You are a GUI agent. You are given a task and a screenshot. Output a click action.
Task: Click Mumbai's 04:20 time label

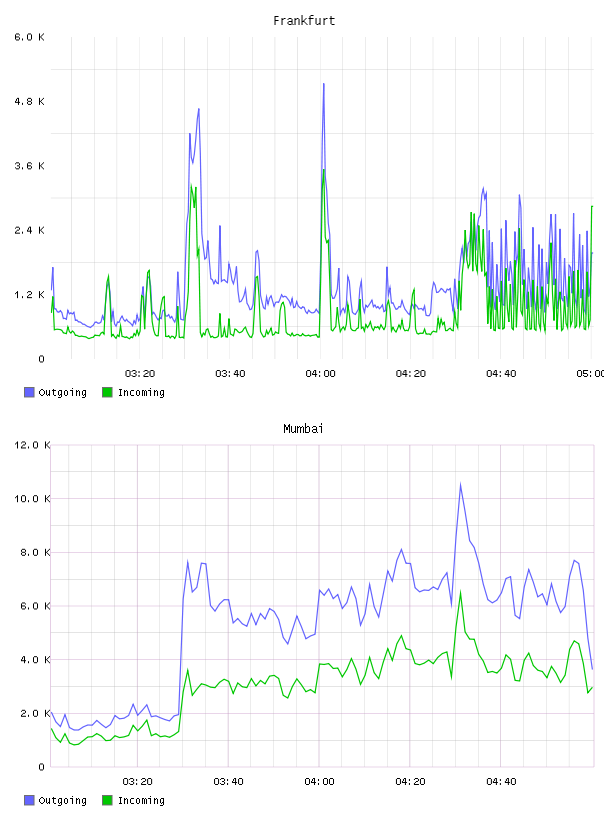click(410, 782)
